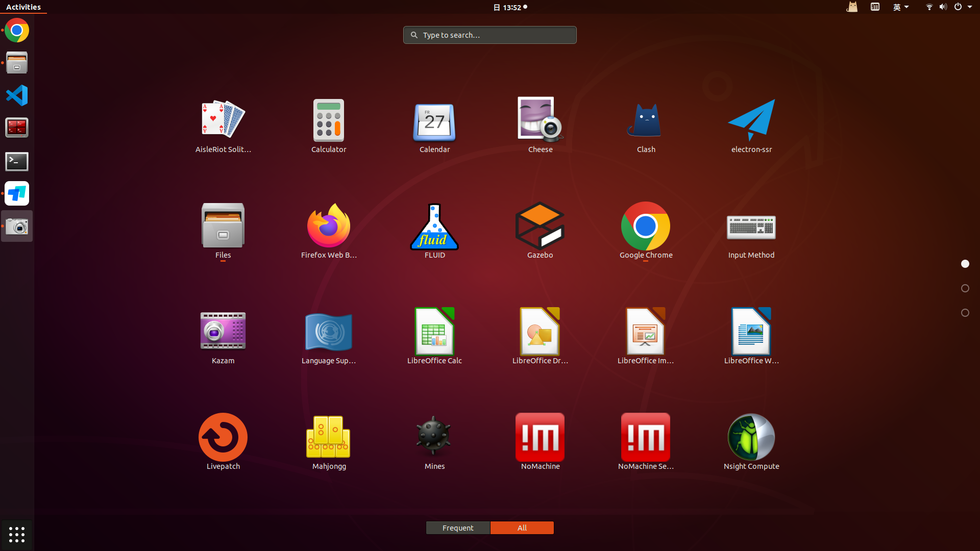Open electron-ssr paper plane app
Viewport: 980px width, 551px height.
[751, 121]
